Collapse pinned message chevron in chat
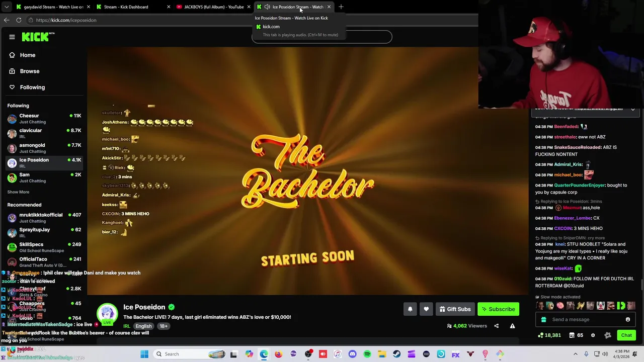Image resolution: width=644 pixels, height=362 pixels. point(633,109)
